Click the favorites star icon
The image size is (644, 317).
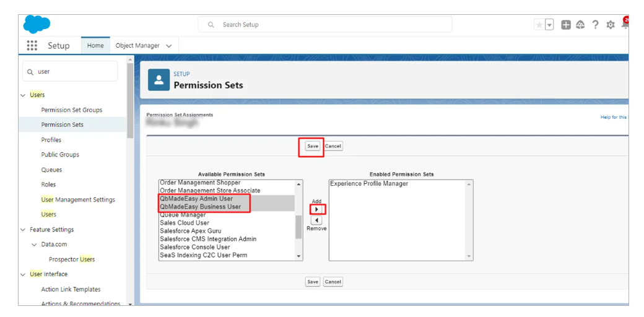(x=539, y=25)
